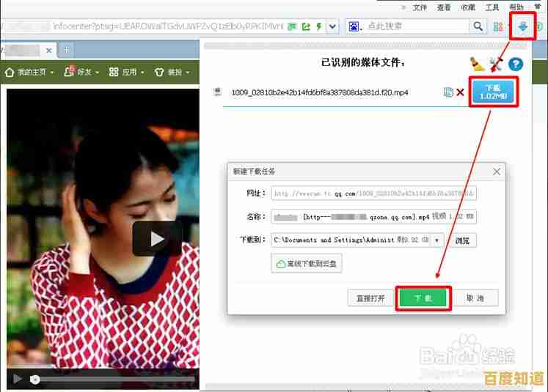Open the 文件 menu
This screenshot has width=548, height=392.
pos(420,7)
